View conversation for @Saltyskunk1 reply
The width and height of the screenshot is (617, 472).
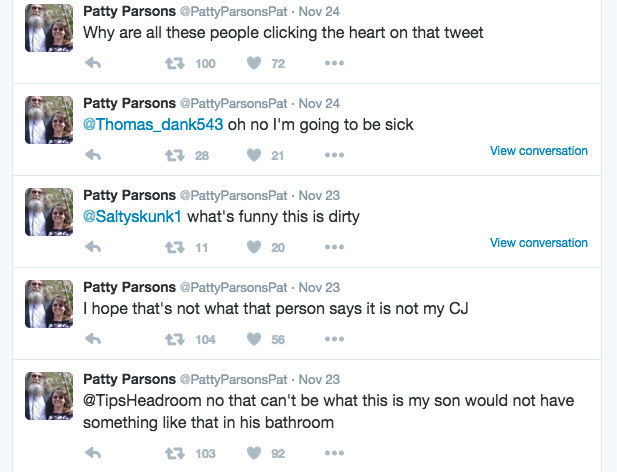pos(538,243)
